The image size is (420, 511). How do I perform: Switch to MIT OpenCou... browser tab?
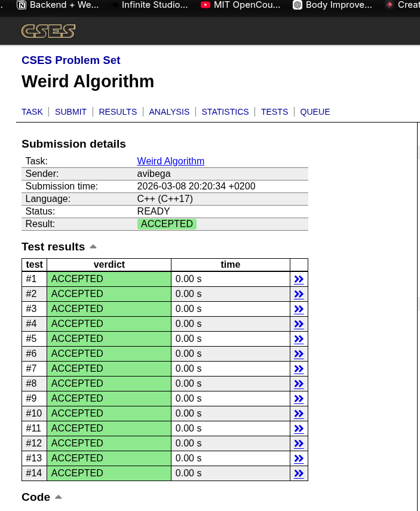pos(240,5)
